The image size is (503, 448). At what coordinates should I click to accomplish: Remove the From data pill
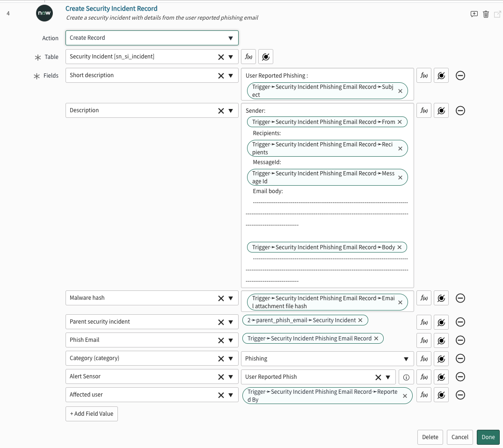[x=400, y=122]
